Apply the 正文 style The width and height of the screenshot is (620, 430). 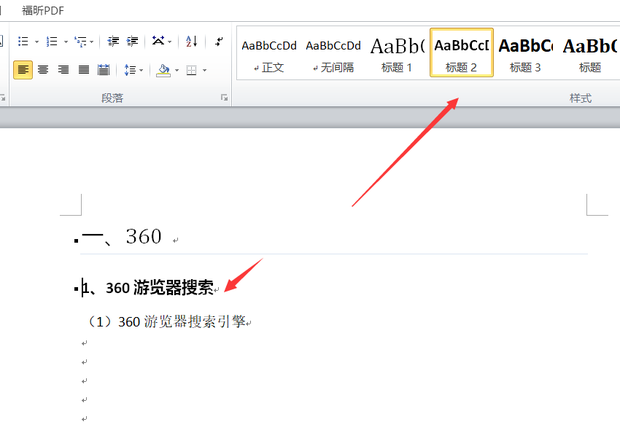[x=269, y=54]
